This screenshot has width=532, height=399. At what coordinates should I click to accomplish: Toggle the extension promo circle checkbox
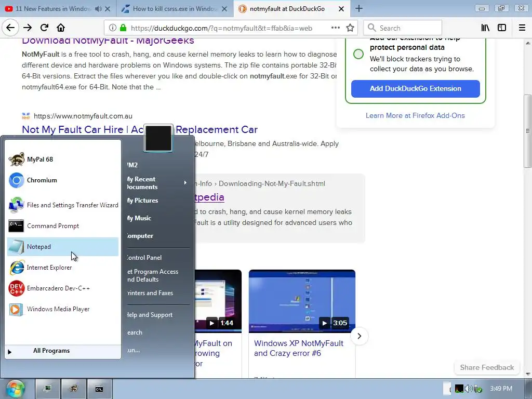358,54
